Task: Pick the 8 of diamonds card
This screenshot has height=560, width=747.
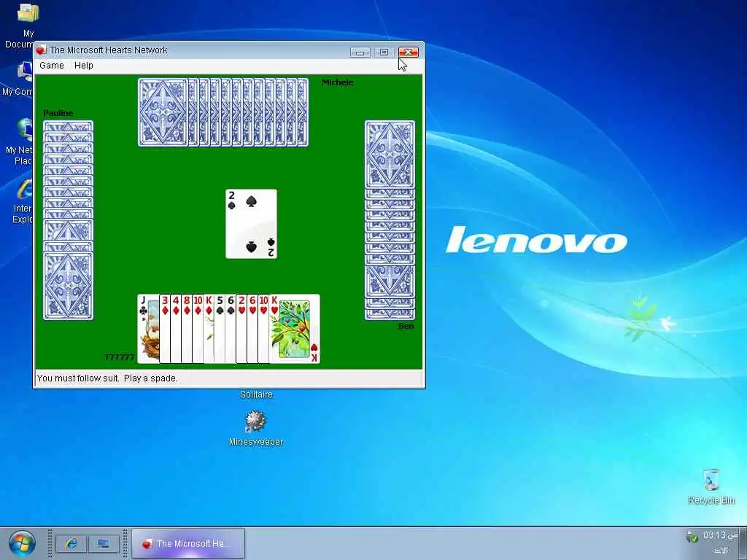Action: tap(187, 329)
